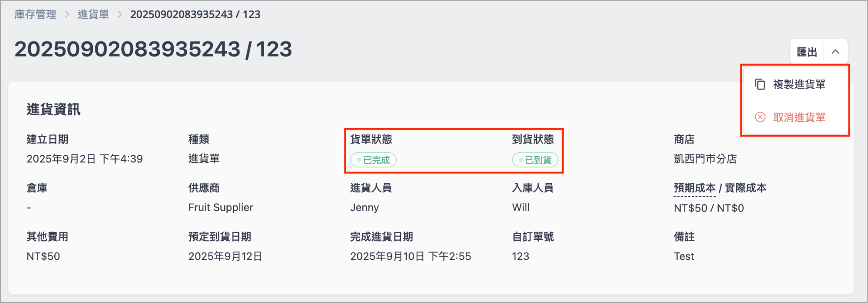Click the supplier name Fruit Supplier
The width and height of the screenshot is (868, 303).
coord(220,207)
